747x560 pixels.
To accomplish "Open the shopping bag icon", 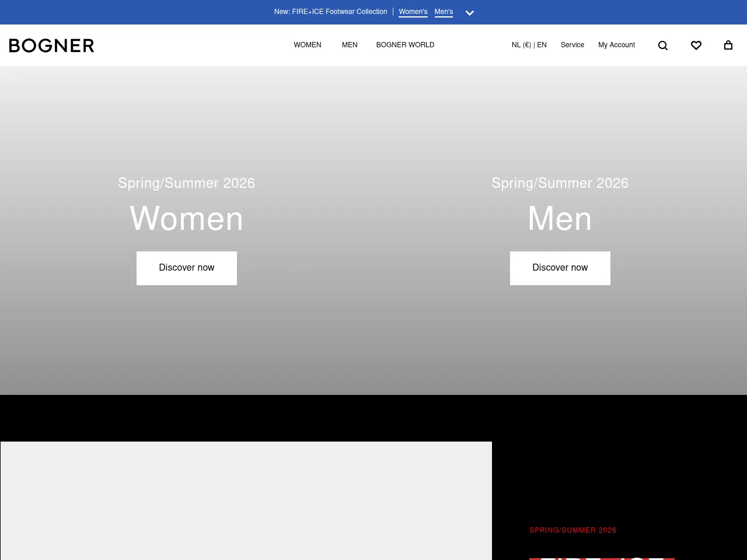I will click(x=728, y=45).
